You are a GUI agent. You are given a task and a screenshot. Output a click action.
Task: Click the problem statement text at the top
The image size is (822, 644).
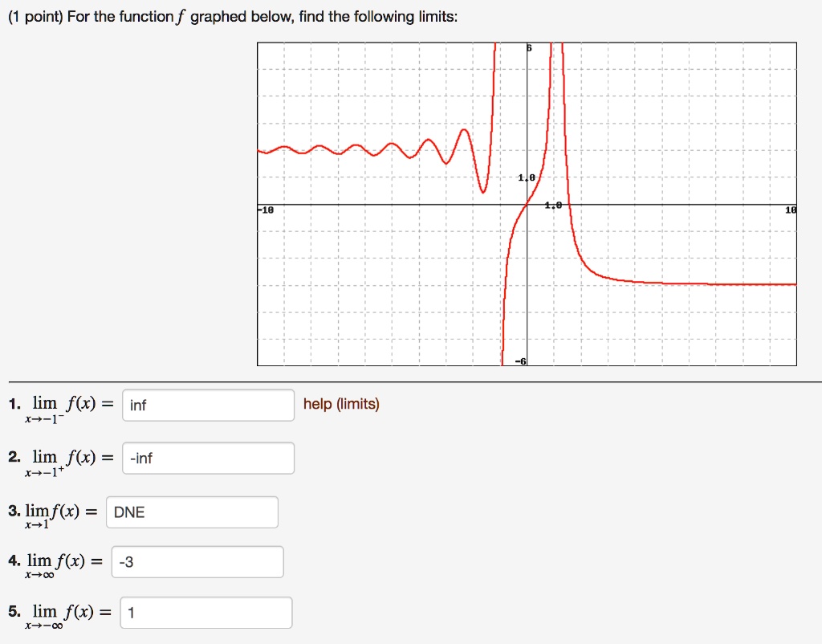(233, 15)
